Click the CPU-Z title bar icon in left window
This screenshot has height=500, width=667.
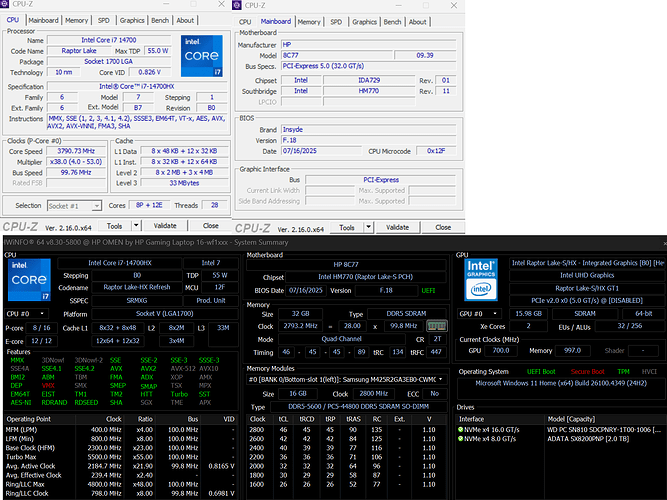[5, 6]
